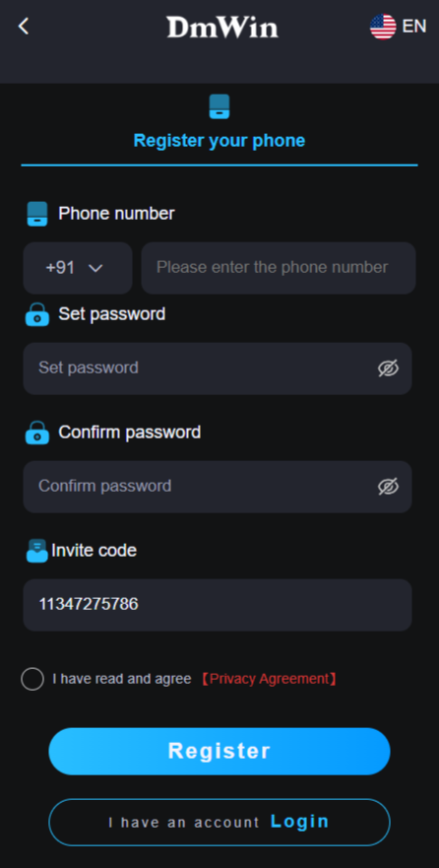
Task: Go back using the top-left arrow
Action: pyautogui.click(x=24, y=26)
